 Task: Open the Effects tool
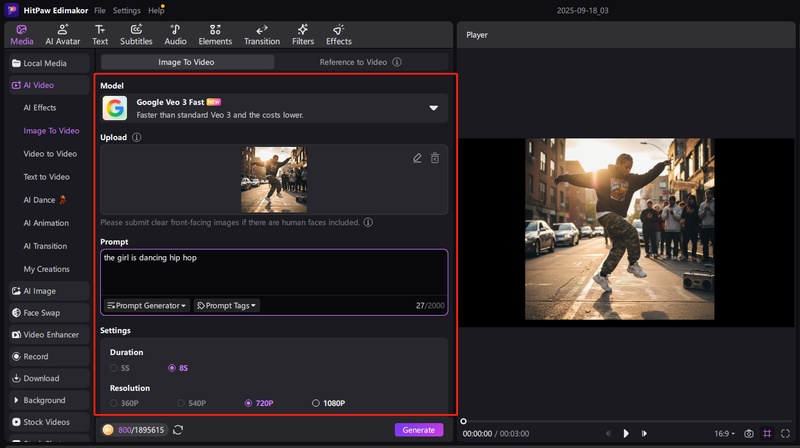(x=339, y=35)
